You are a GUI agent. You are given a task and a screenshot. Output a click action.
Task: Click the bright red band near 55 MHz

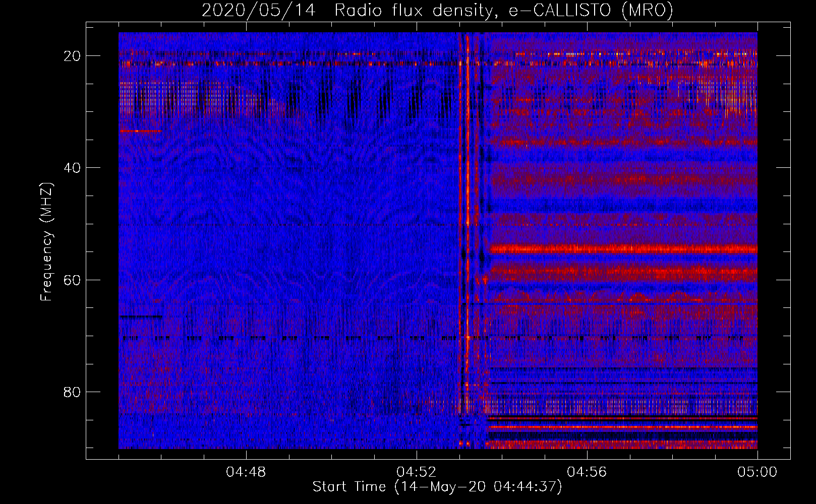coord(623,249)
